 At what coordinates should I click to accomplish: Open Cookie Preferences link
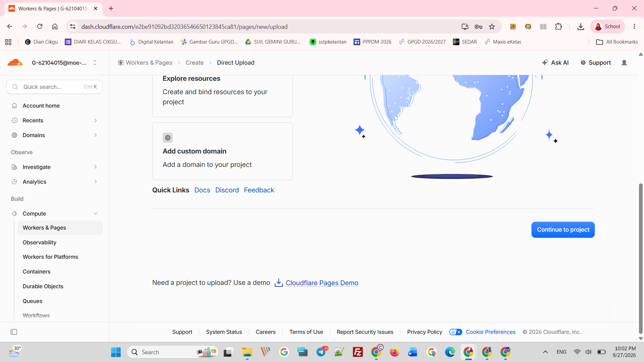point(491,332)
